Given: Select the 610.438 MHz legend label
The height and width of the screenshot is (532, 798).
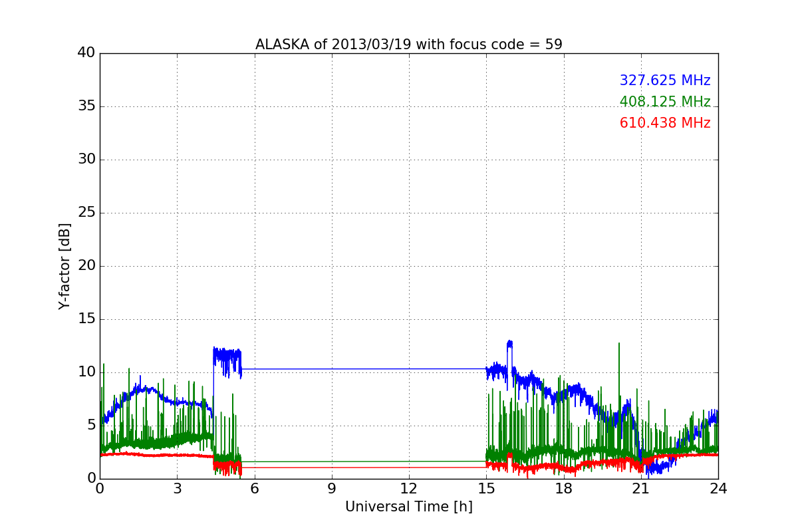Looking at the screenshot, I should point(665,123).
